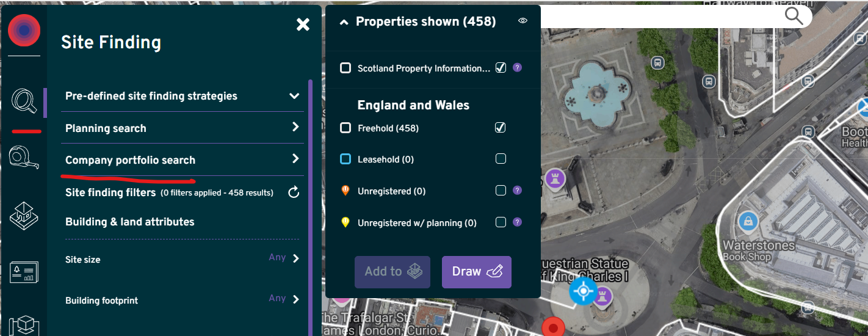Click the map search magnifying glass icon
Viewport: 868px width, 336px height.
click(794, 16)
